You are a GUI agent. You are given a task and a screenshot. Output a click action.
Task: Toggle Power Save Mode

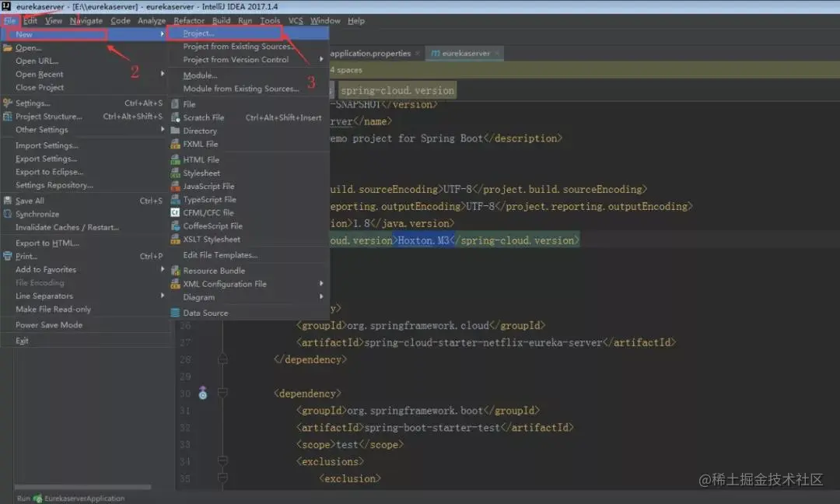click(49, 324)
